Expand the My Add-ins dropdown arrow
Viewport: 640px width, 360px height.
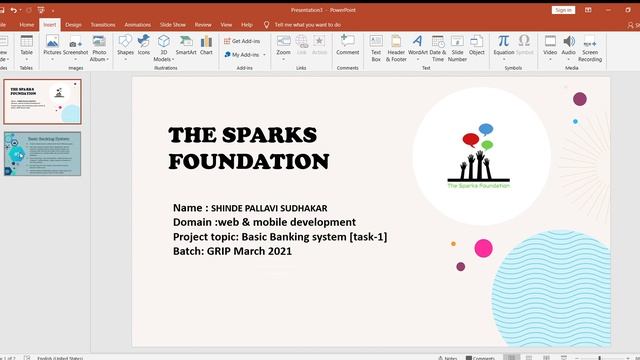[264, 55]
